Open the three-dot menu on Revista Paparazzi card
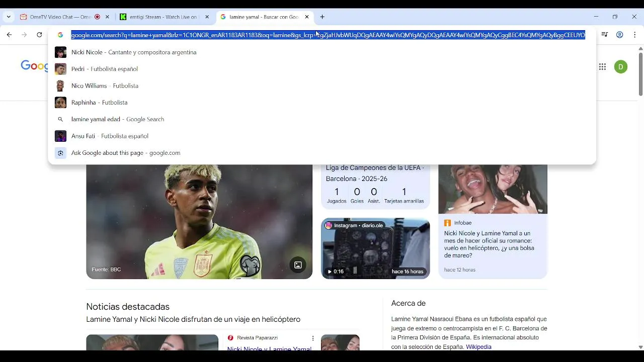Viewport: 644px width, 362px height. pos(313,338)
